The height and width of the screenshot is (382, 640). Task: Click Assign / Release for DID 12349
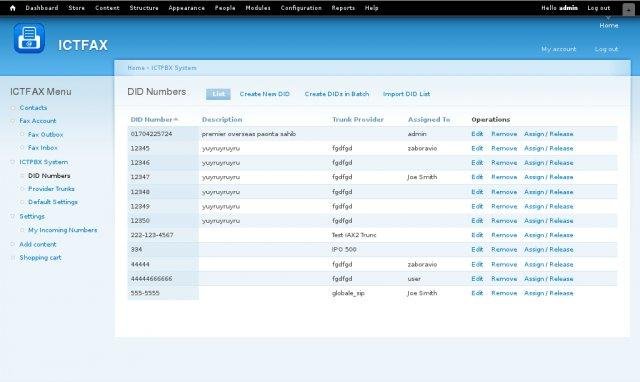click(x=549, y=207)
